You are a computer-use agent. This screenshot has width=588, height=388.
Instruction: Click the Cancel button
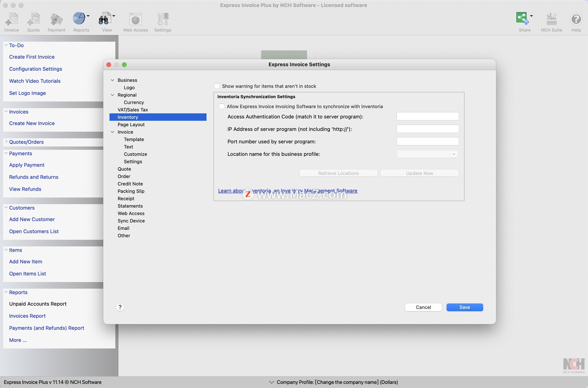coord(423,307)
